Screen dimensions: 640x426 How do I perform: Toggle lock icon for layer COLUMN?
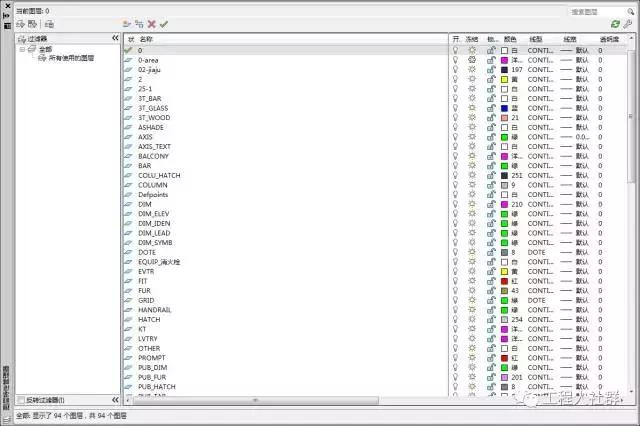tap(491, 185)
